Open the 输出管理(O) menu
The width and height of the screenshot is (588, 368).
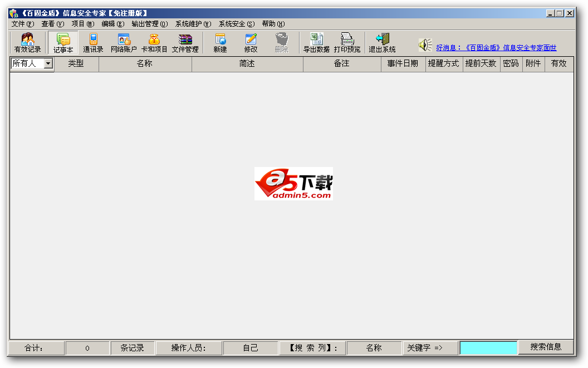(x=150, y=24)
